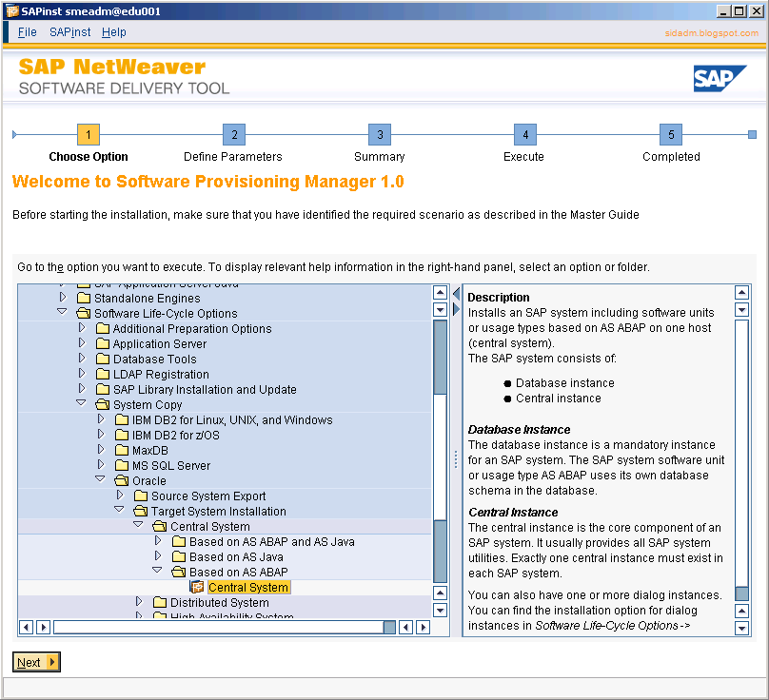Click the SAP logo in the header
769x700 pixels.
(x=720, y=80)
